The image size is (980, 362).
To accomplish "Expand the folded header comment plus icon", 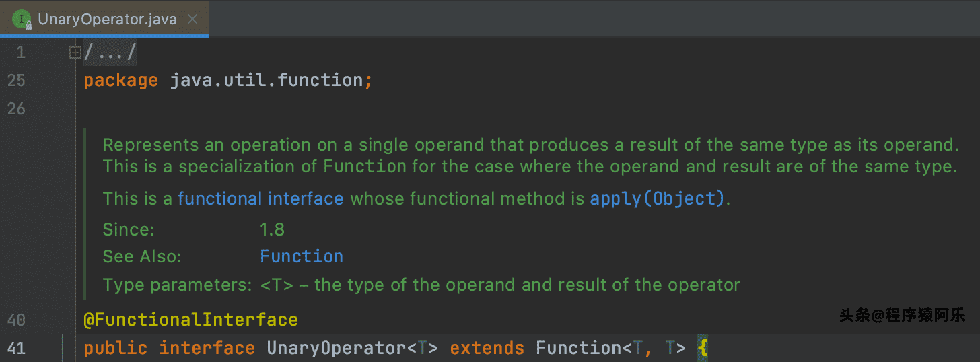I will click(75, 52).
